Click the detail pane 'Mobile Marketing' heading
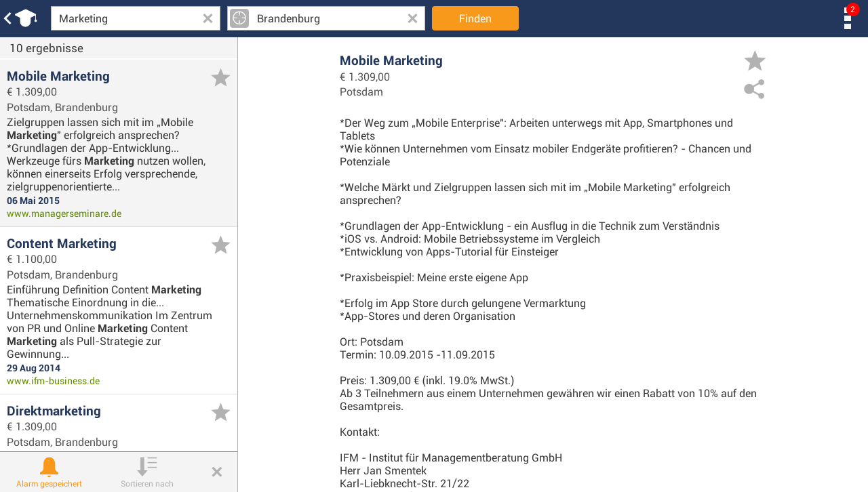This screenshot has width=868, height=492. click(391, 60)
